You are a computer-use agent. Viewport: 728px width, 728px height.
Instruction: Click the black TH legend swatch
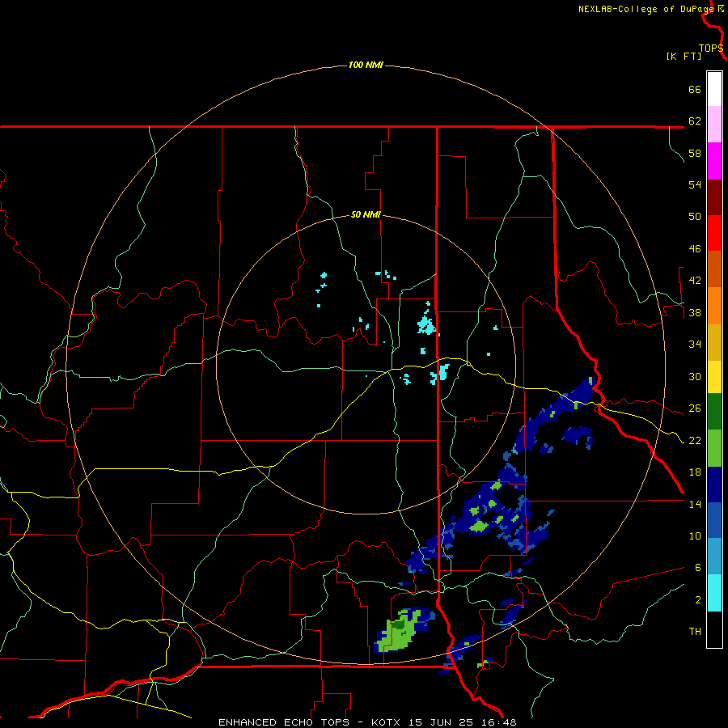tap(714, 629)
